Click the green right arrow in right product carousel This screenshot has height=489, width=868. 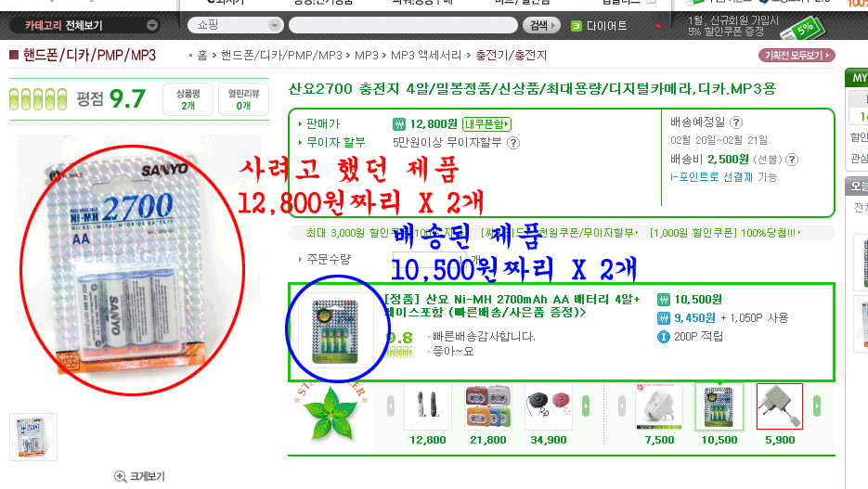[817, 406]
